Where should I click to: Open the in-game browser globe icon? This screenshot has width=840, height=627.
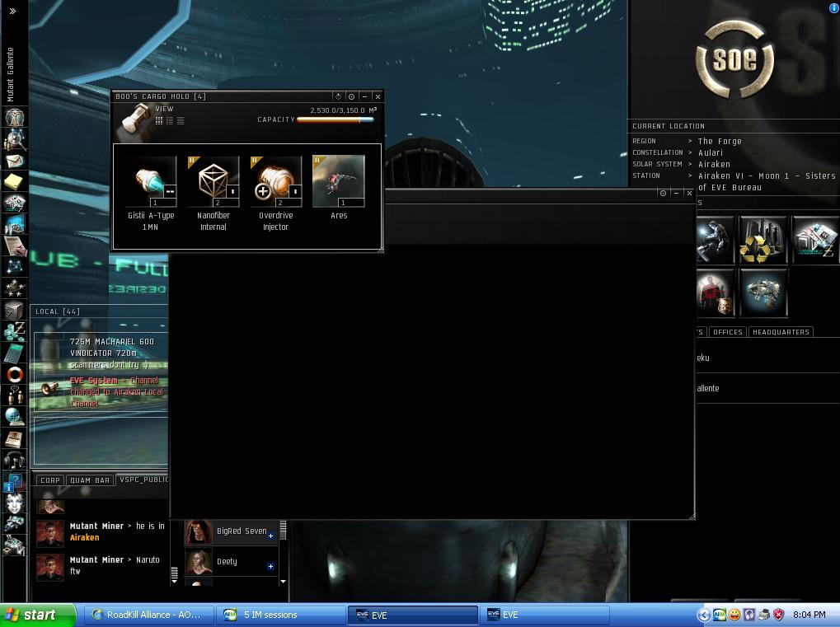click(x=15, y=417)
